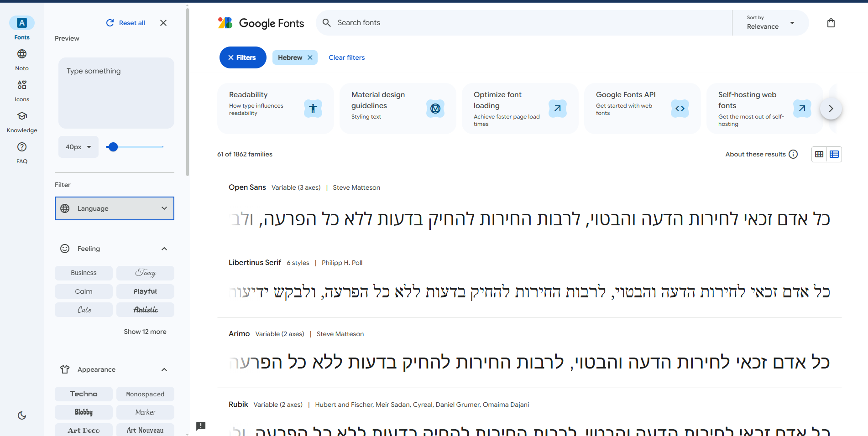
Task: Click the About these results info icon
Action: point(794,154)
